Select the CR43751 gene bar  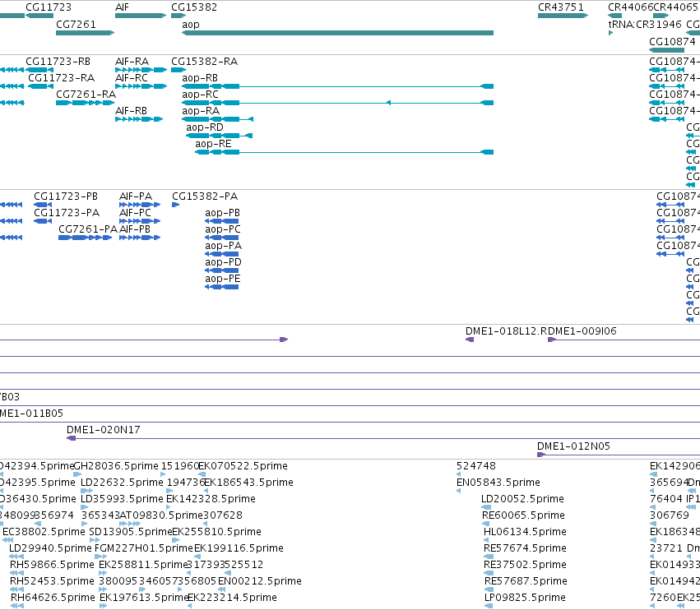pyautogui.click(x=563, y=16)
